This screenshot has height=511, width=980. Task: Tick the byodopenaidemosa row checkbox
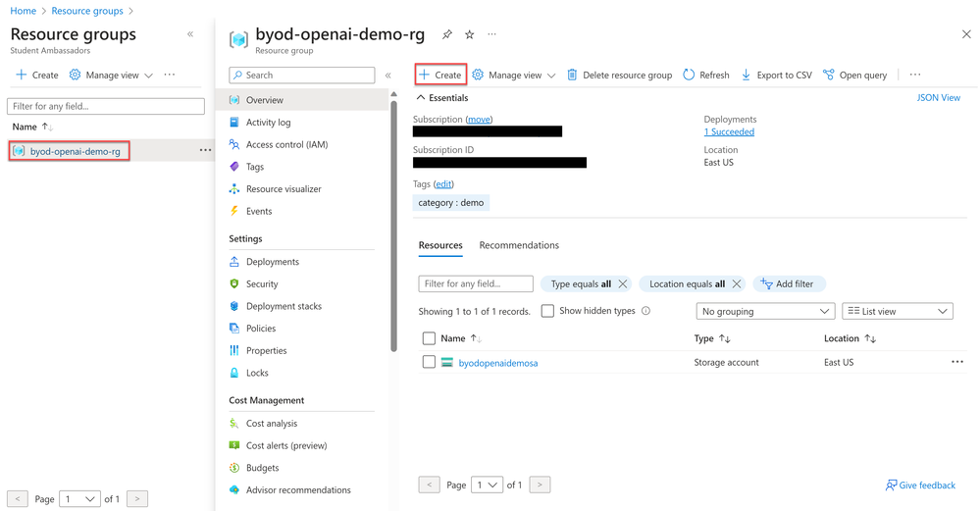tap(429, 362)
